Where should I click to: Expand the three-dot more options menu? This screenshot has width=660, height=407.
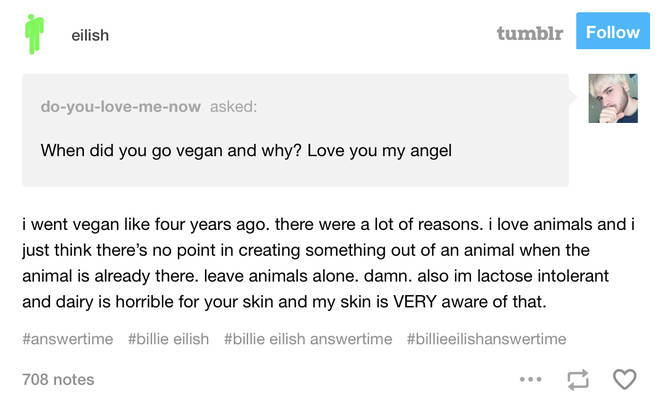(531, 380)
